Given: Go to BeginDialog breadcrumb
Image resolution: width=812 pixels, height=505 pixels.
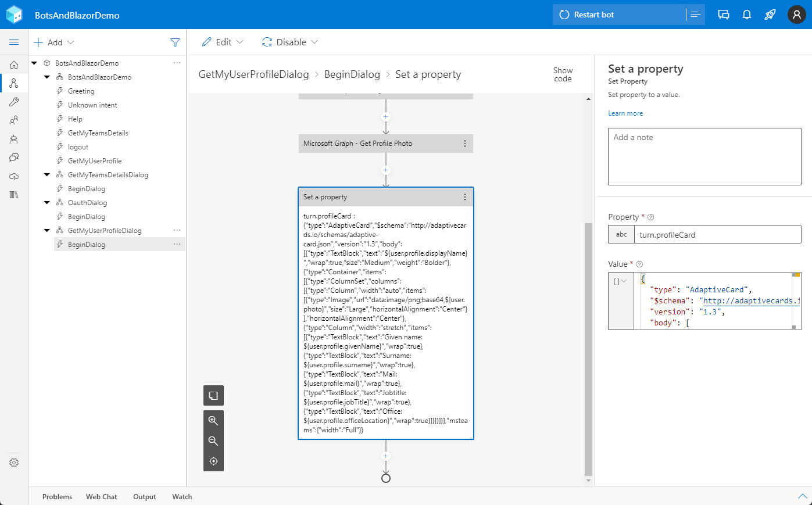Looking at the screenshot, I should coord(352,74).
